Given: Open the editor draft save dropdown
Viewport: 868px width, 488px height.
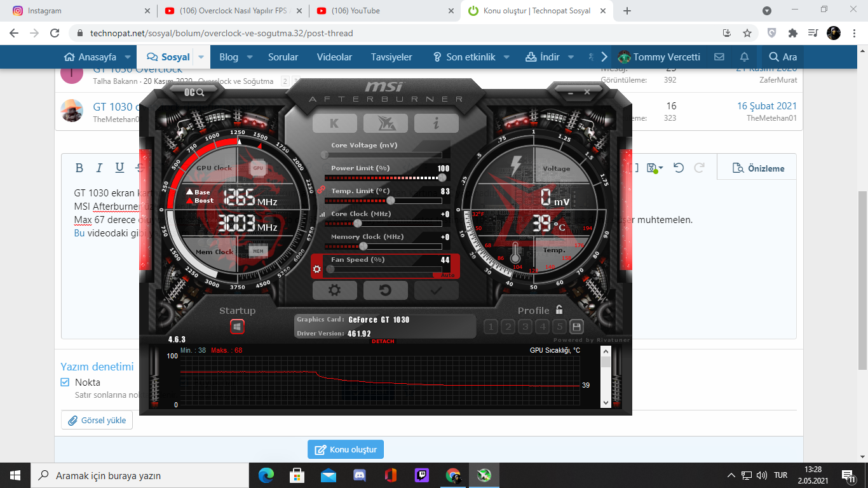Looking at the screenshot, I should point(654,168).
